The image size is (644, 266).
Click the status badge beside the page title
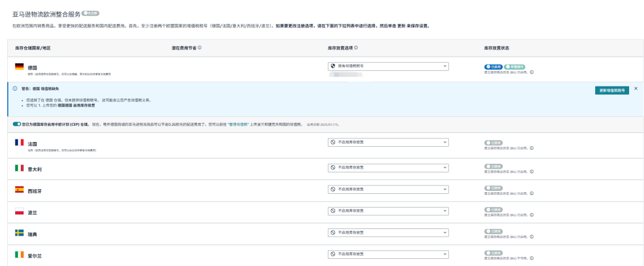[x=91, y=13]
